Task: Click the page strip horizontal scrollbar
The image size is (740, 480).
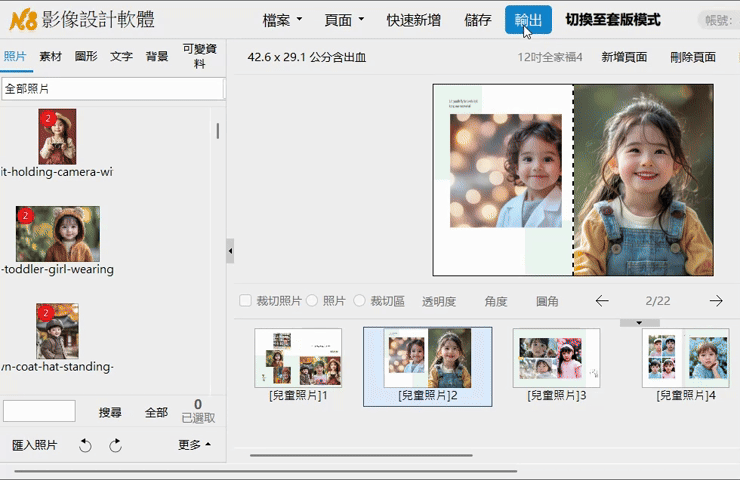Action: click(x=361, y=455)
